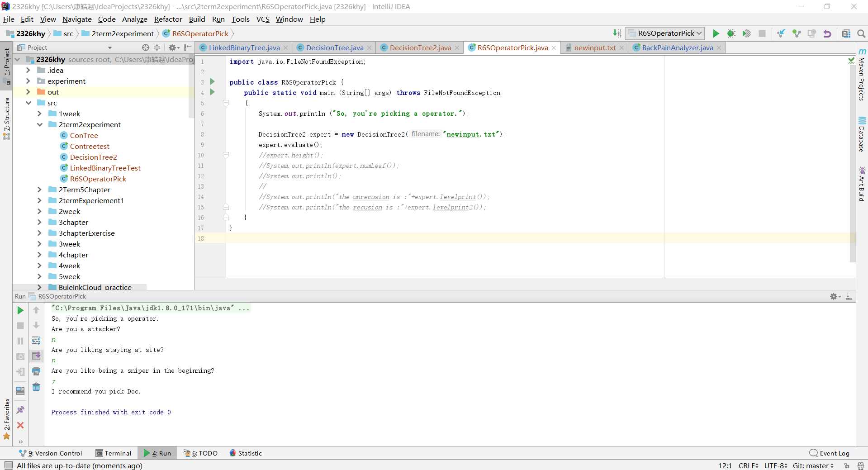Click Dump Threads camera icon
The height and width of the screenshot is (470, 868).
tap(20, 356)
